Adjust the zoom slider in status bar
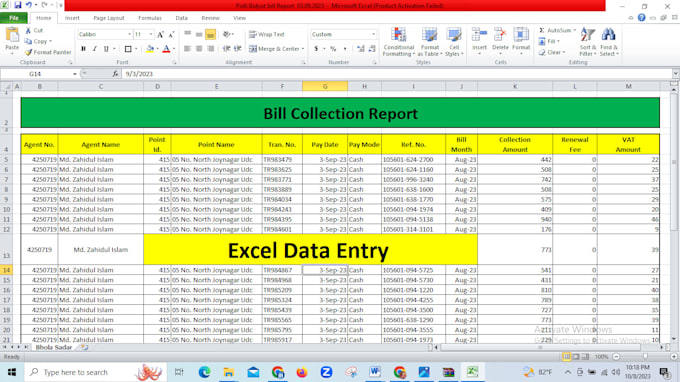Viewport: 680px width, 382px height. 645,356
